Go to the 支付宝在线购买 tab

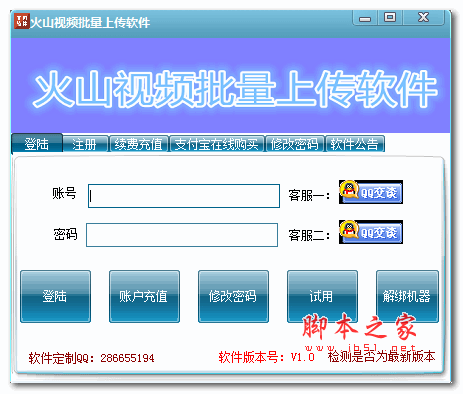[x=217, y=144]
